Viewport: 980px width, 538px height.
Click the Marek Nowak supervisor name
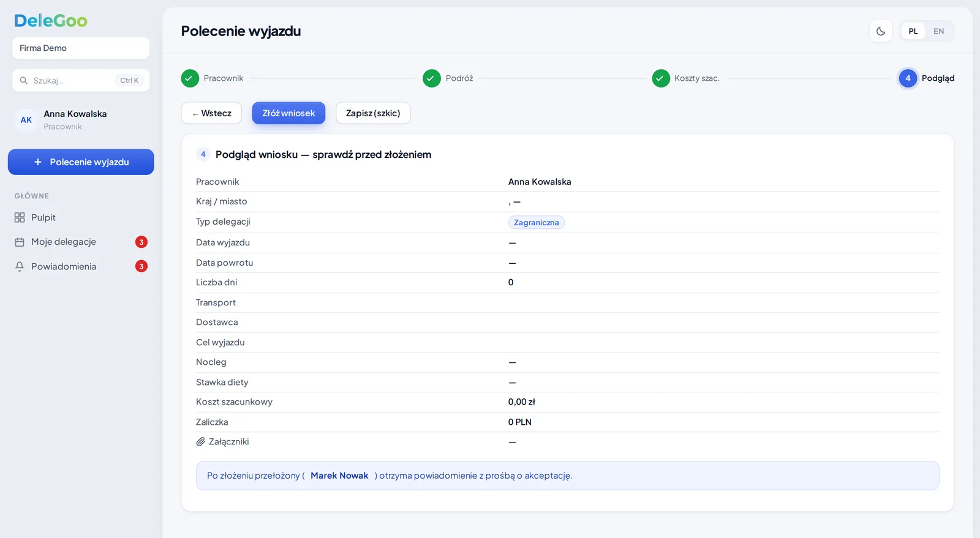[x=339, y=476]
